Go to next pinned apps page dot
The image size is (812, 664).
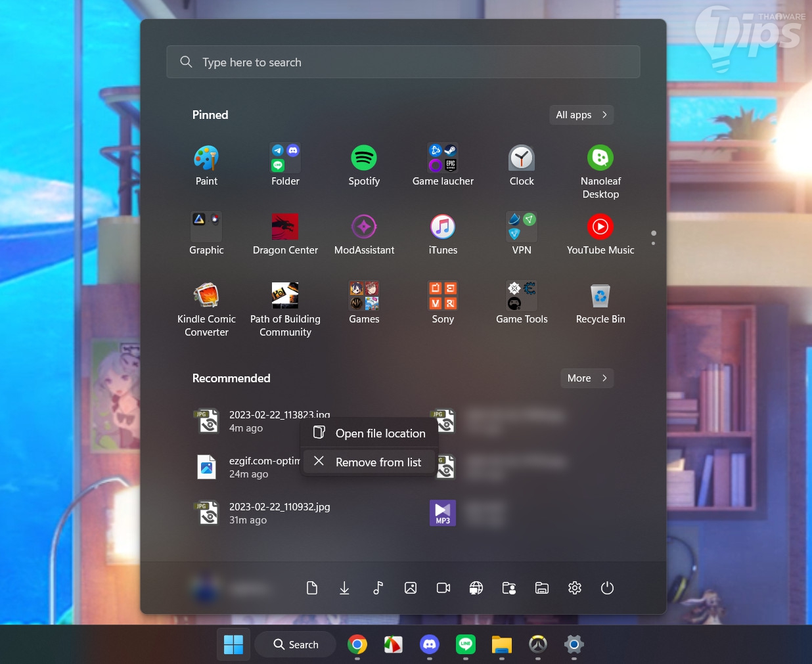(x=653, y=244)
